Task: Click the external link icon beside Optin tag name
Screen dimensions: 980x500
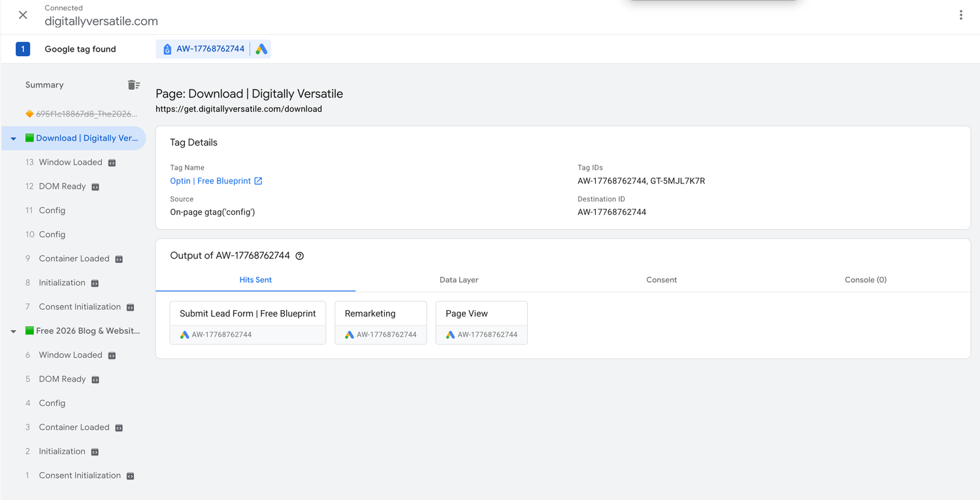Action: (x=258, y=181)
